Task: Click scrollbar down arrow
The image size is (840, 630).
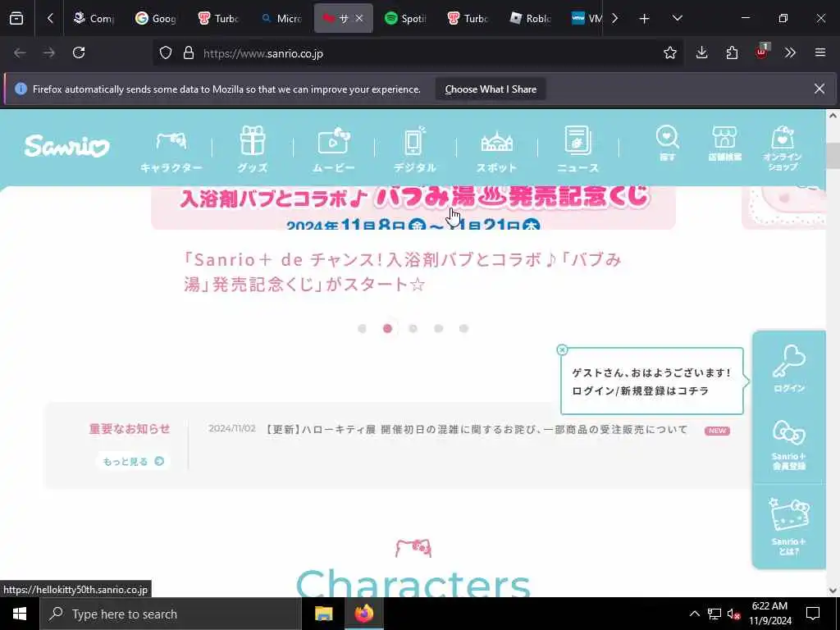Action: click(833, 591)
